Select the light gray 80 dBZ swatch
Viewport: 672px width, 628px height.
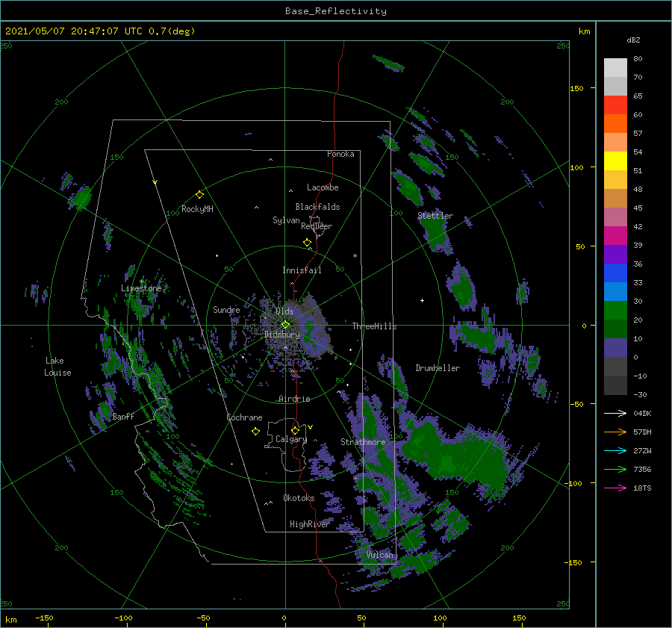click(x=615, y=68)
